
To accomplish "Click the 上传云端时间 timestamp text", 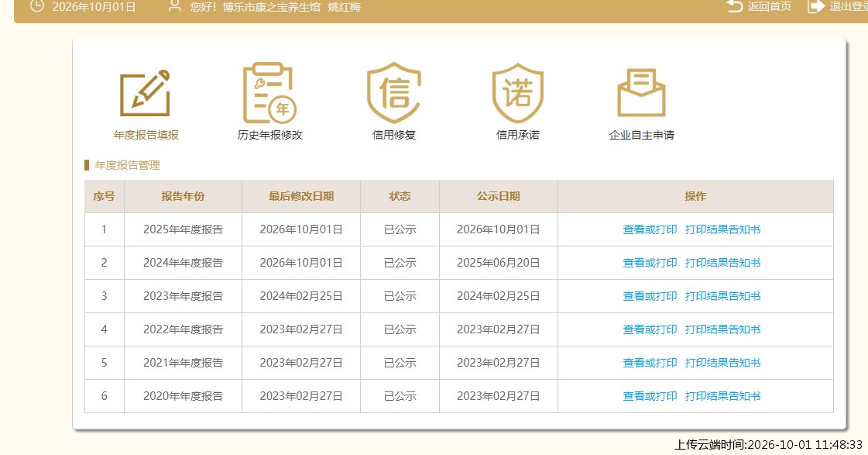I will point(768,444).
